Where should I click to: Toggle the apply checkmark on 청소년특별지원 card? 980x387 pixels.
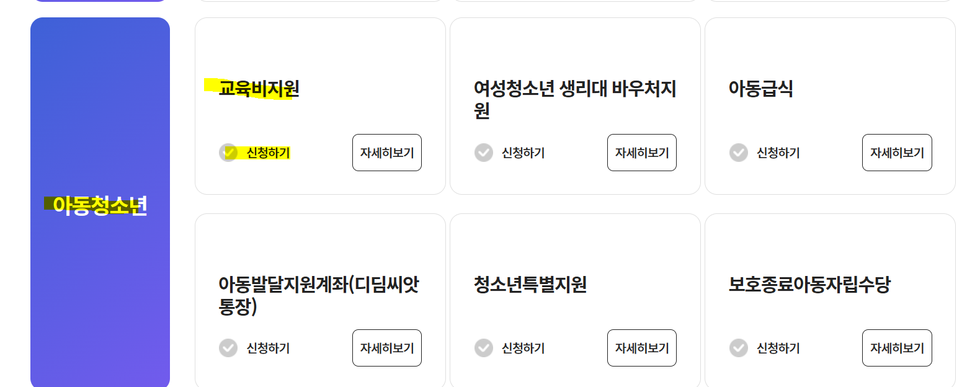coord(483,347)
